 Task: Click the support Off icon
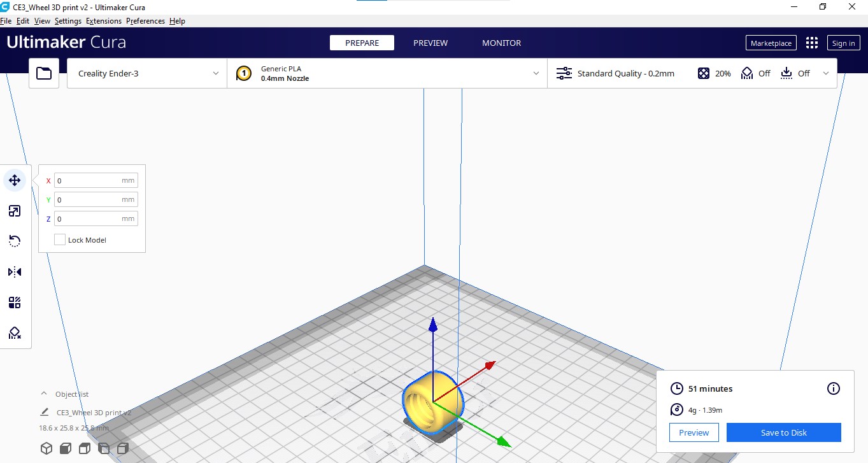coord(747,73)
